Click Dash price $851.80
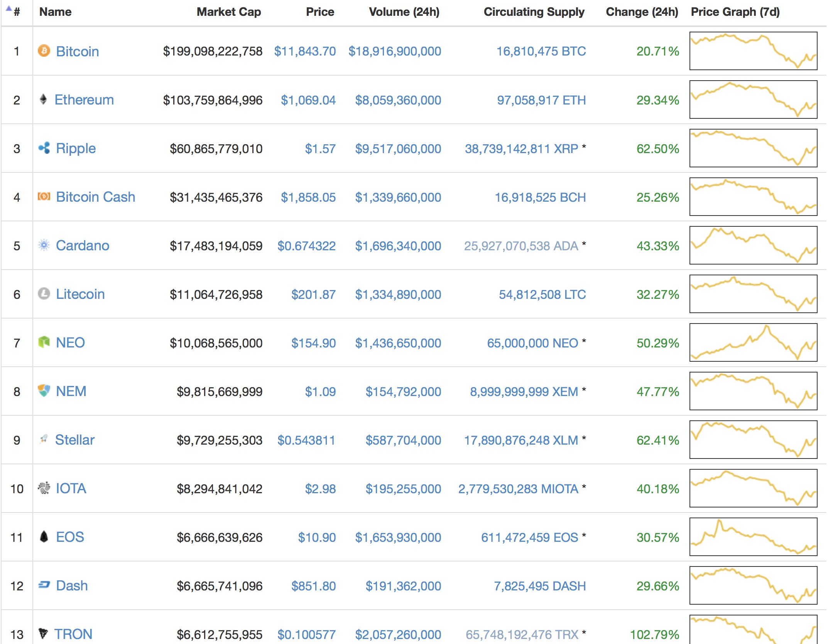Viewport: 828px width, 644px height. coord(313,586)
